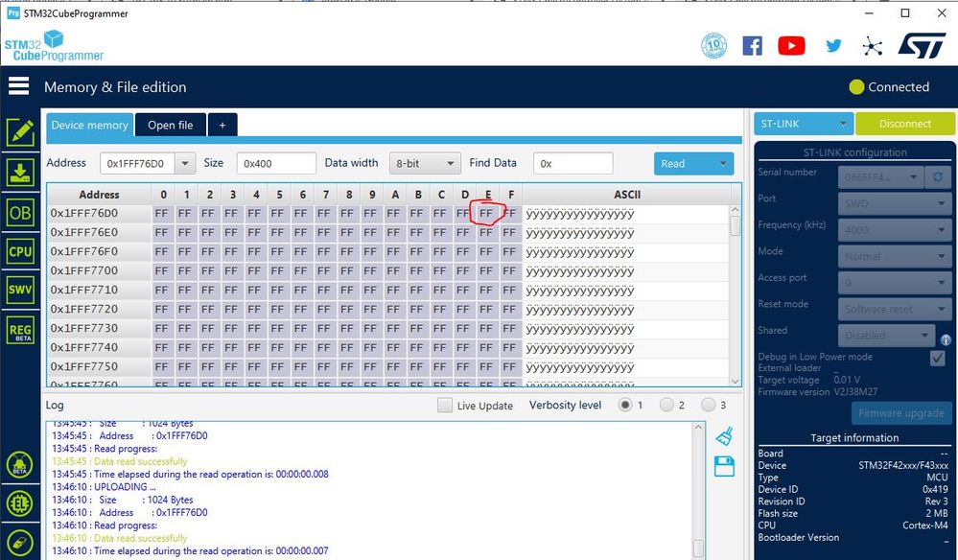Open the Serial number dropdown
Screen dimensions: 958x560
pos(880,177)
